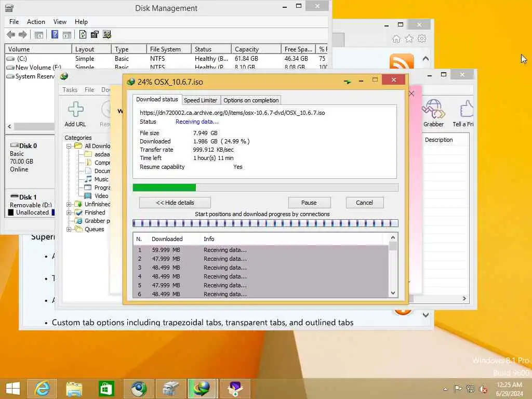Open Windows Store from the taskbar
Image resolution: width=532 pixels, height=399 pixels.
pos(106,389)
